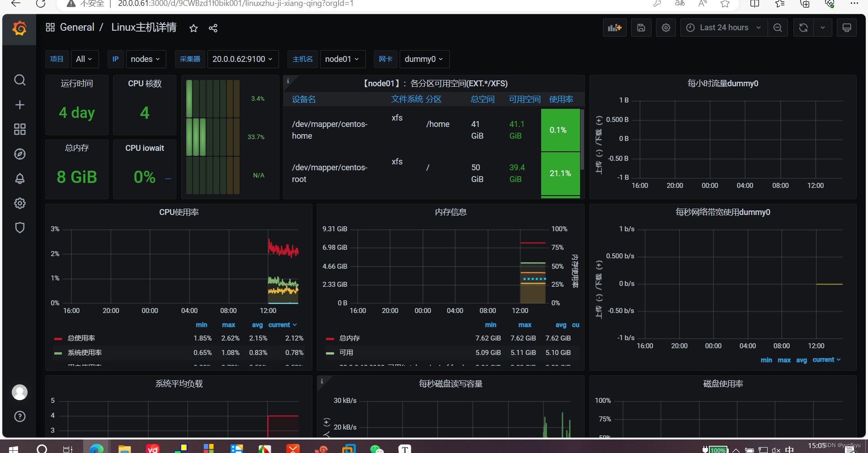The height and width of the screenshot is (453, 868).
Task: Share the dashboard via share icon
Action: pyautogui.click(x=213, y=28)
